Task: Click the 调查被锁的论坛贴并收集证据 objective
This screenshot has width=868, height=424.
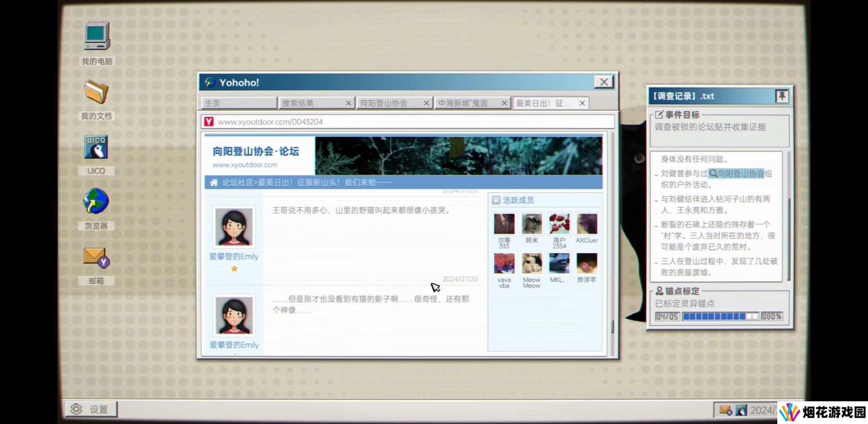Action: 710,127
